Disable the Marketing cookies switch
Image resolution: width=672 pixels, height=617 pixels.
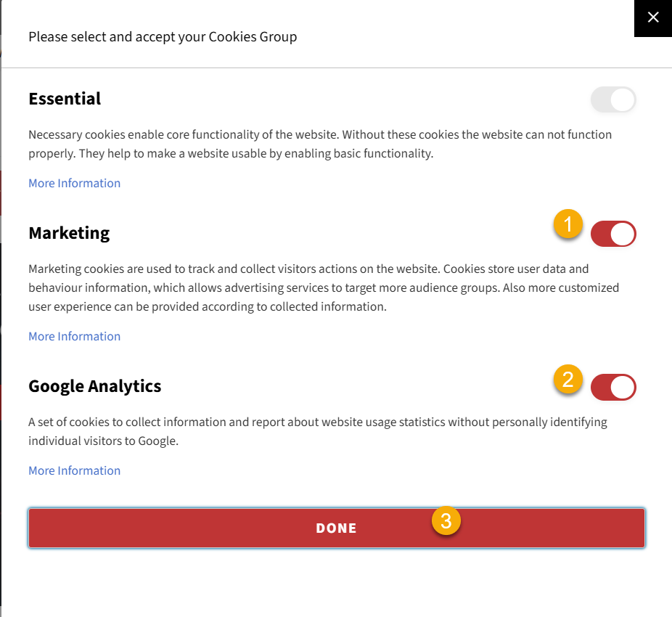pyautogui.click(x=613, y=234)
